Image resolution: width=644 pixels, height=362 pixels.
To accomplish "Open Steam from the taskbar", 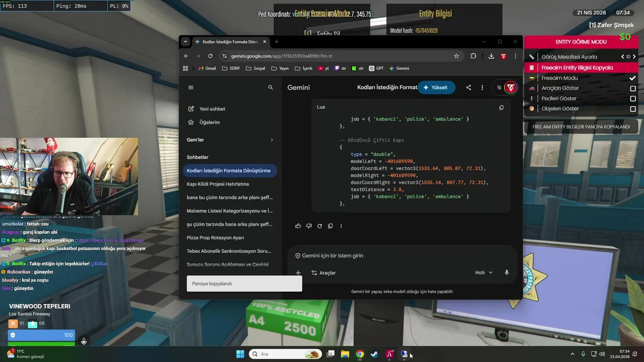I will (x=374, y=354).
